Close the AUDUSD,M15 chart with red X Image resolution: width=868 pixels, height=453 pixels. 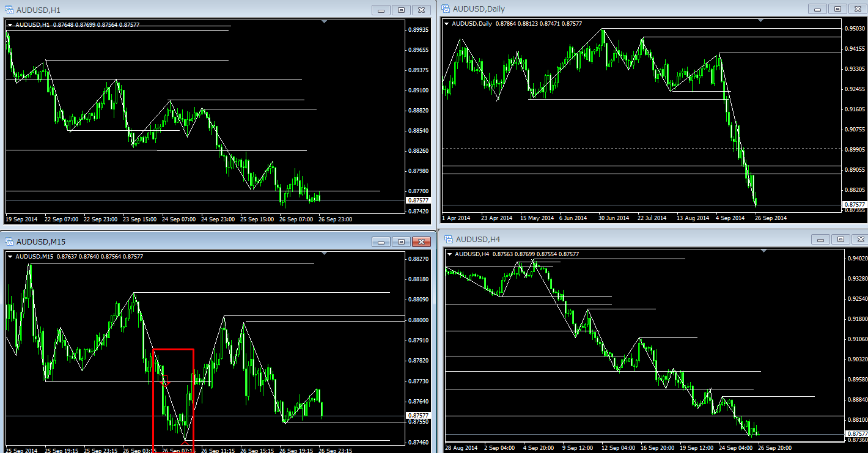pos(421,241)
